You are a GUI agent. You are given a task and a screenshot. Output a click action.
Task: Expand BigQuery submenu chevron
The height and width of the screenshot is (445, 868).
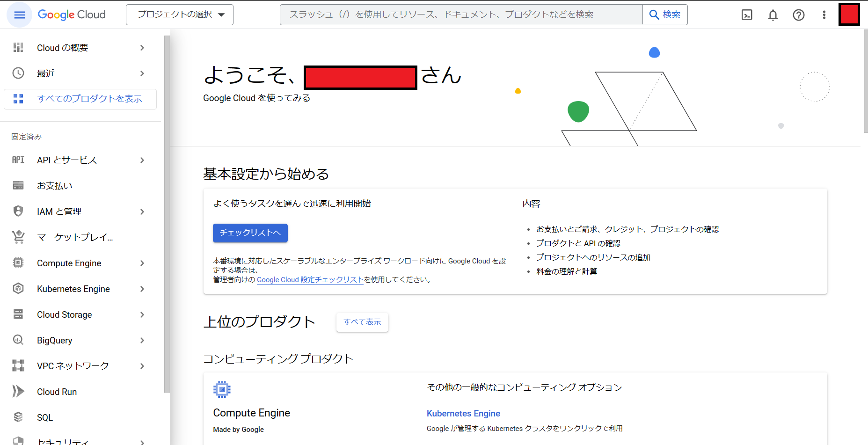[x=142, y=340]
